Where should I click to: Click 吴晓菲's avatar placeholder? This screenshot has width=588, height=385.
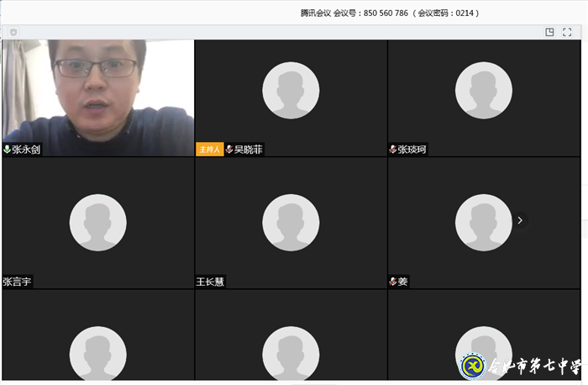[291, 90]
